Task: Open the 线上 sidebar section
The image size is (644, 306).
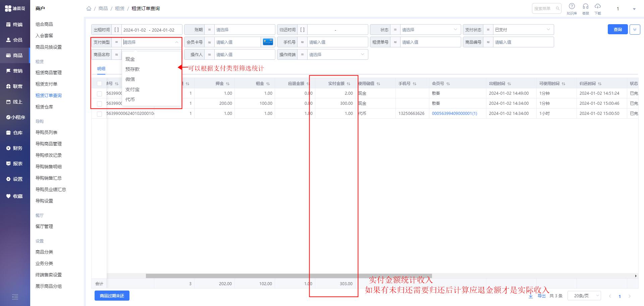Action: click(x=15, y=102)
